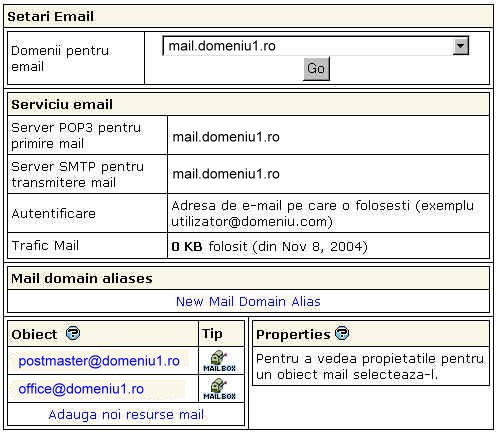Click the Autentificare description text
The width and height of the screenshot is (498, 434).
click(322, 214)
